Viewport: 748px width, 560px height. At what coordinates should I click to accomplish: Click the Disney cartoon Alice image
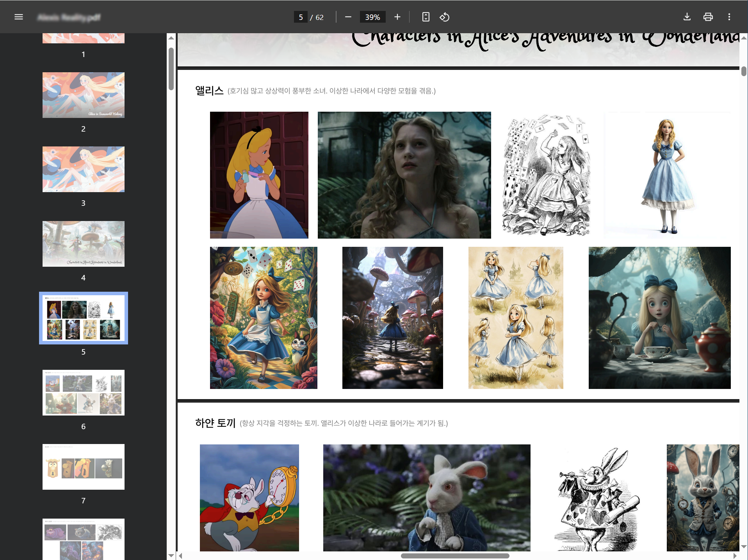(259, 175)
